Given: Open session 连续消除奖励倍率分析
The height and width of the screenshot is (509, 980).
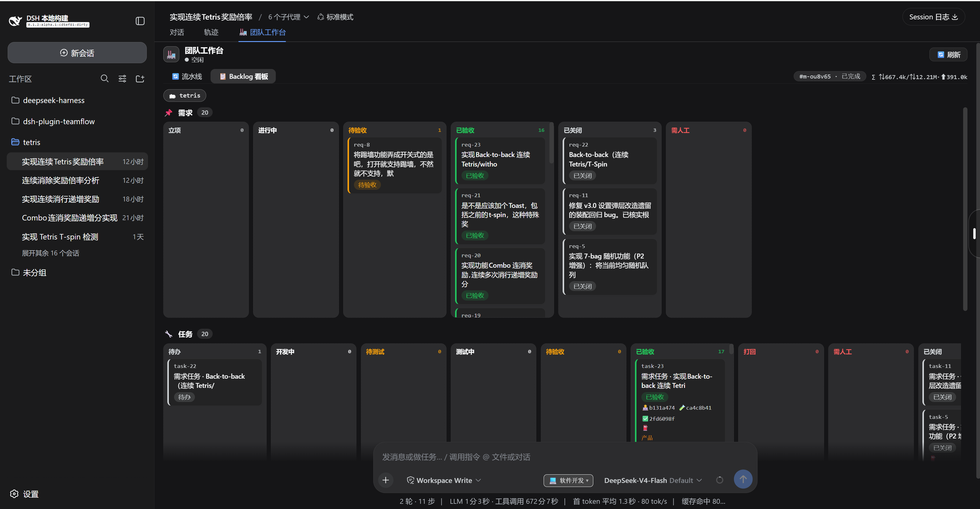Looking at the screenshot, I should click(x=77, y=181).
